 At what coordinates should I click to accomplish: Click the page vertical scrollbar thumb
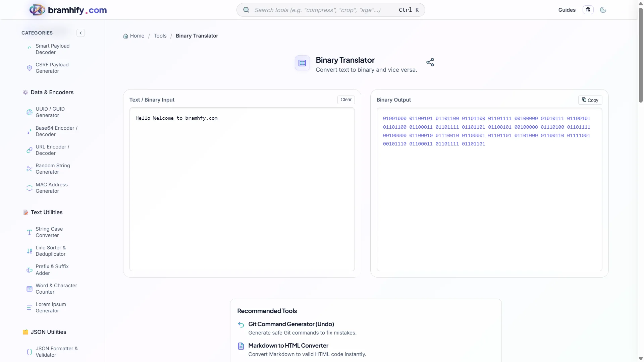click(x=641, y=55)
